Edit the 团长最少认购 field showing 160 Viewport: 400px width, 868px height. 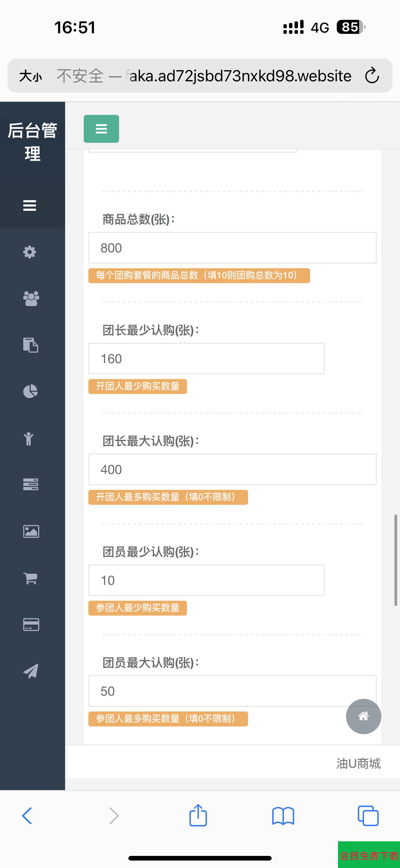pos(207,359)
